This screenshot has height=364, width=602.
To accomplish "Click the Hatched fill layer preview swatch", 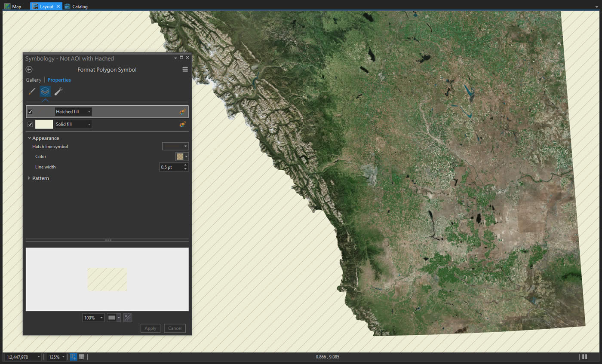I will (44, 112).
